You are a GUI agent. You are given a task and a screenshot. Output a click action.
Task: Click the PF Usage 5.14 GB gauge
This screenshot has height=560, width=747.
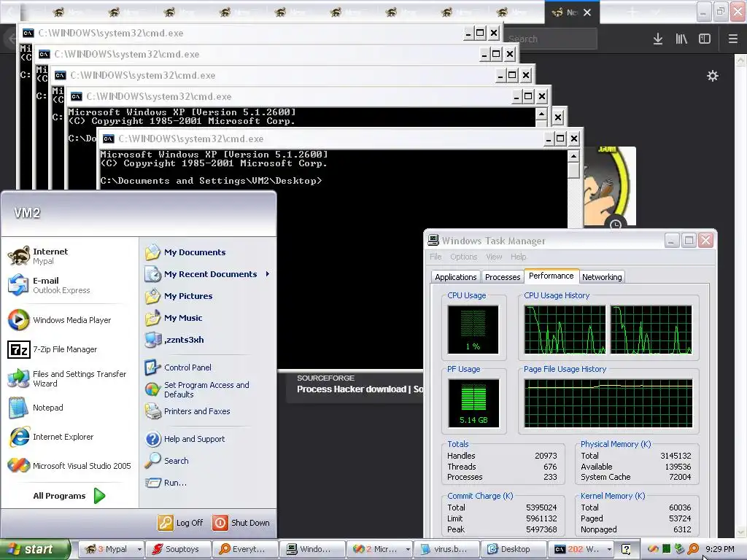pos(473,403)
